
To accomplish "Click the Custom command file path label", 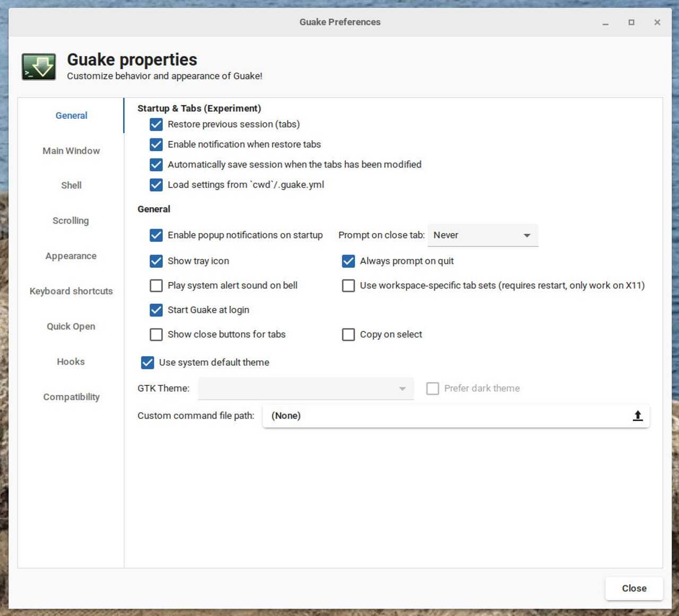I will coord(196,416).
